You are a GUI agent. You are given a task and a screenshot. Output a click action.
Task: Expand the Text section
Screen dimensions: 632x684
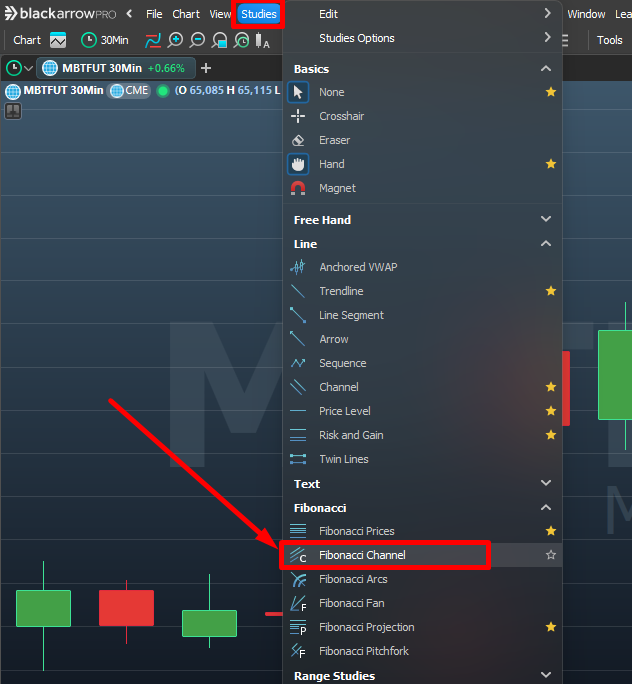546,483
